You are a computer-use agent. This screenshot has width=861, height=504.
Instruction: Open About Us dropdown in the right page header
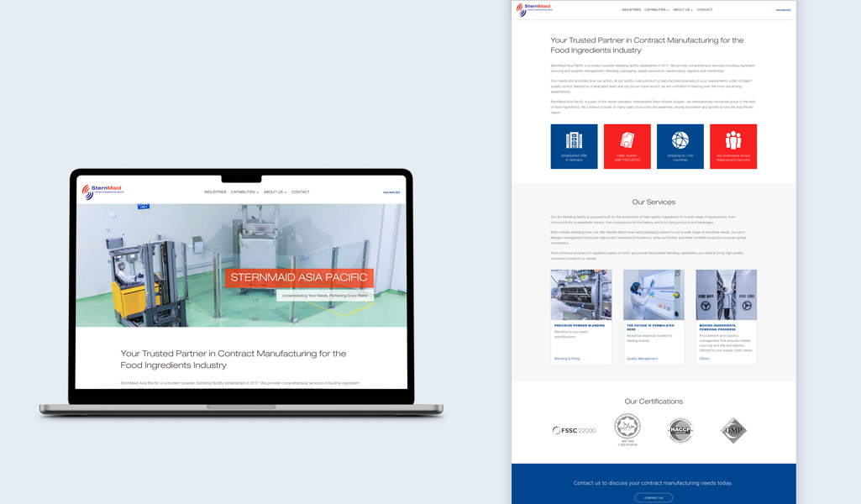point(682,10)
